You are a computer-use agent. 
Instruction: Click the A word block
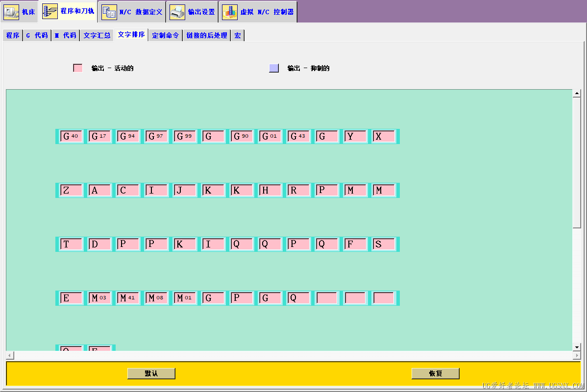click(99, 190)
